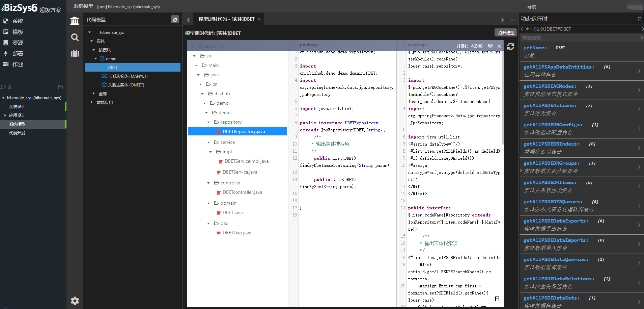Open DBETcontroller.java file
The height and width of the screenshot is (309, 644).
[242, 192]
